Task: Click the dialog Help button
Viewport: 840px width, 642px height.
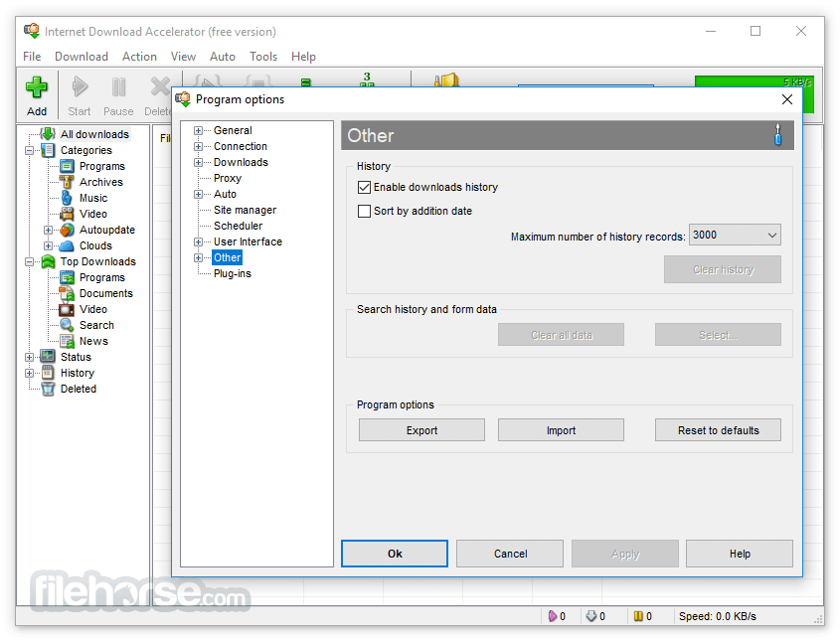Action: pos(740,554)
